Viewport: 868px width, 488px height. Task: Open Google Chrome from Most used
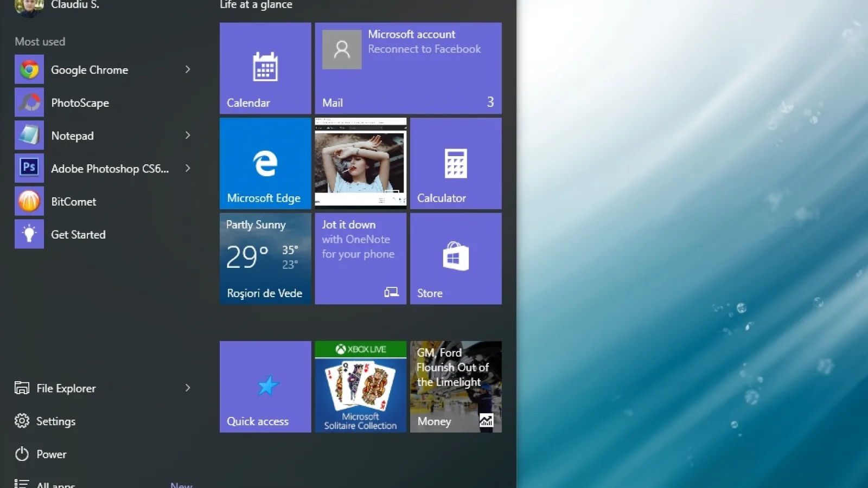(103, 69)
